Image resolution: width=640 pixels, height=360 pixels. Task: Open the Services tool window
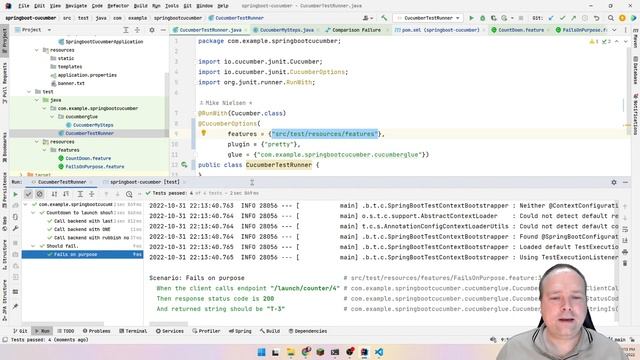coord(170,331)
